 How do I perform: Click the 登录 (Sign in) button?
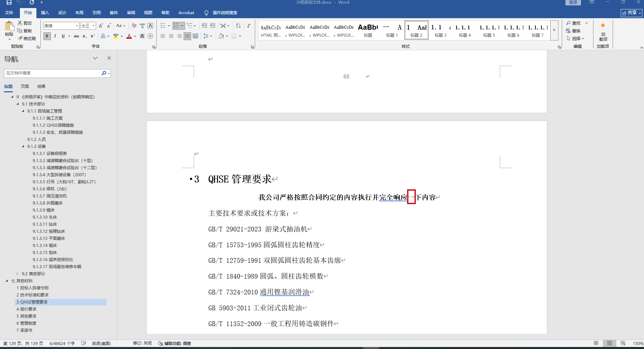[x=573, y=2]
